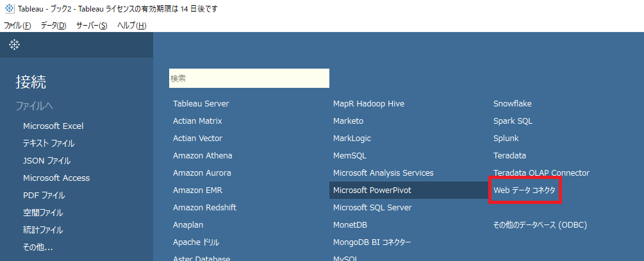Open the サーバー(S) menu
The height and width of the screenshot is (261, 644).
tap(92, 26)
